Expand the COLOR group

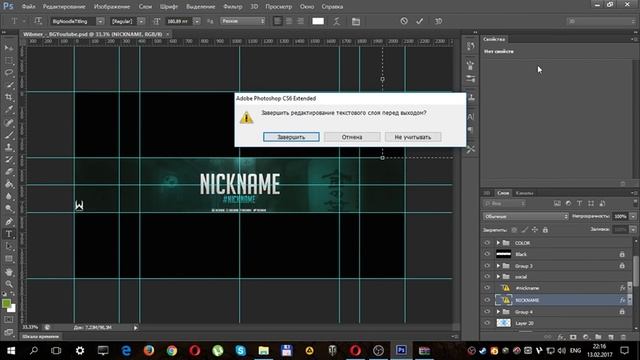coord(498,242)
